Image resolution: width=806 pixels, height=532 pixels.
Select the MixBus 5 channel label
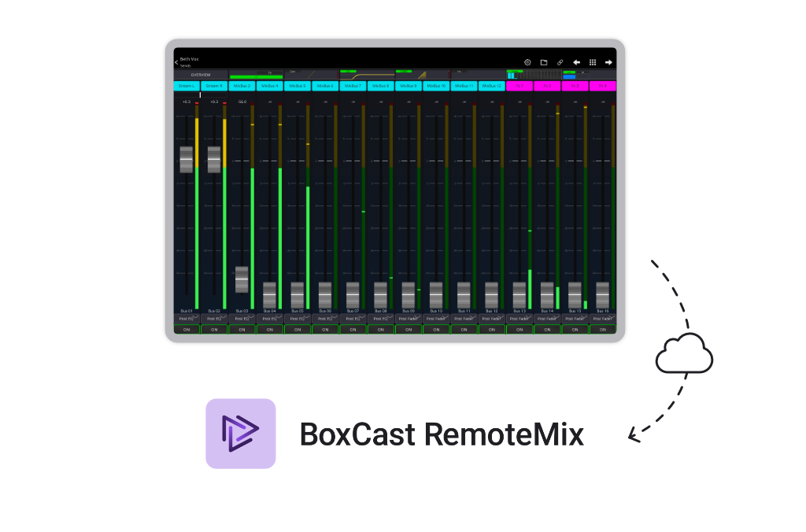pyautogui.click(x=298, y=86)
